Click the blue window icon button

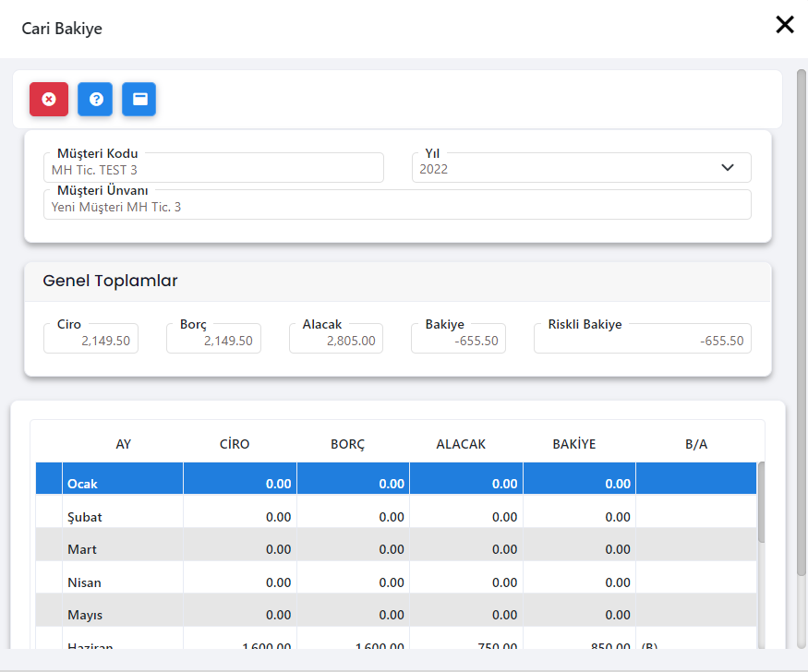click(139, 99)
